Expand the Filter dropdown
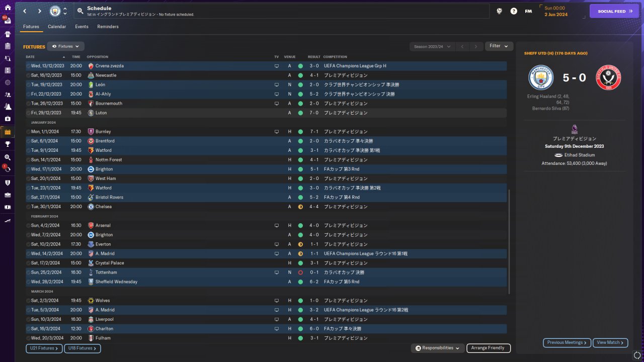Screen dimensions: 644x362 [499, 46]
